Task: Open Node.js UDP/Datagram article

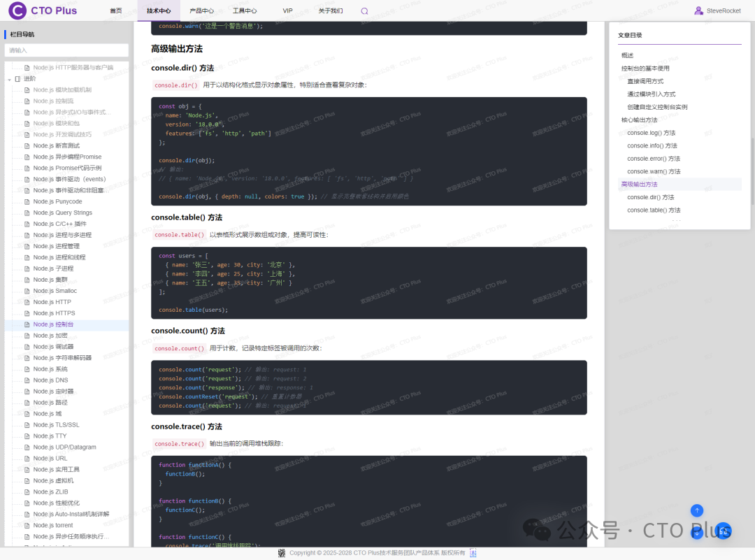Action: click(64, 447)
